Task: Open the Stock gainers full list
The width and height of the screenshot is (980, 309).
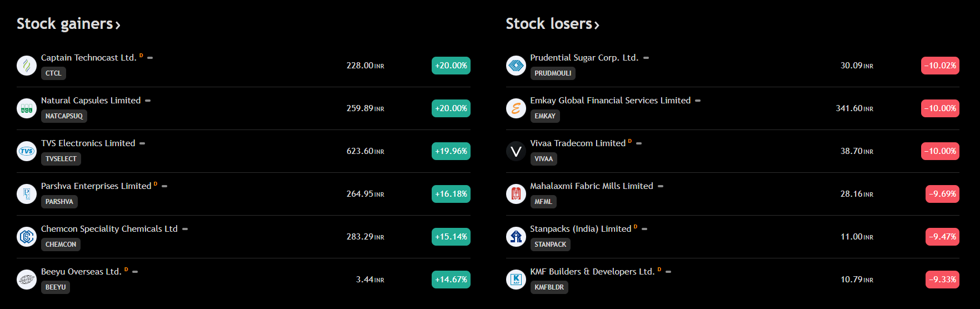Action: point(68,24)
